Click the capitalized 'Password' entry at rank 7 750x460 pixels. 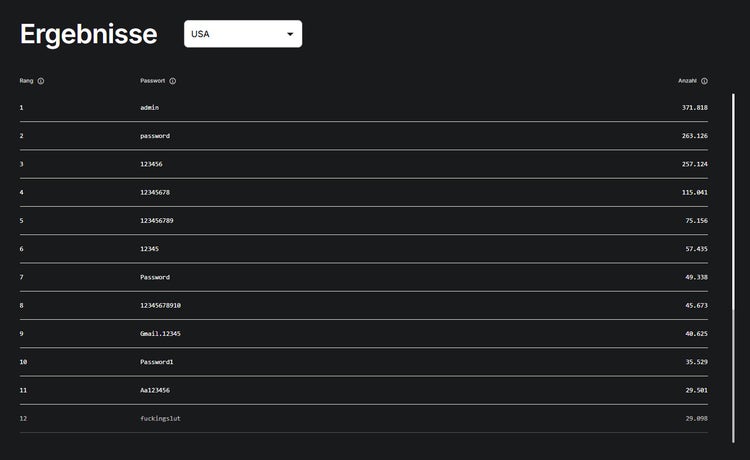tap(155, 277)
